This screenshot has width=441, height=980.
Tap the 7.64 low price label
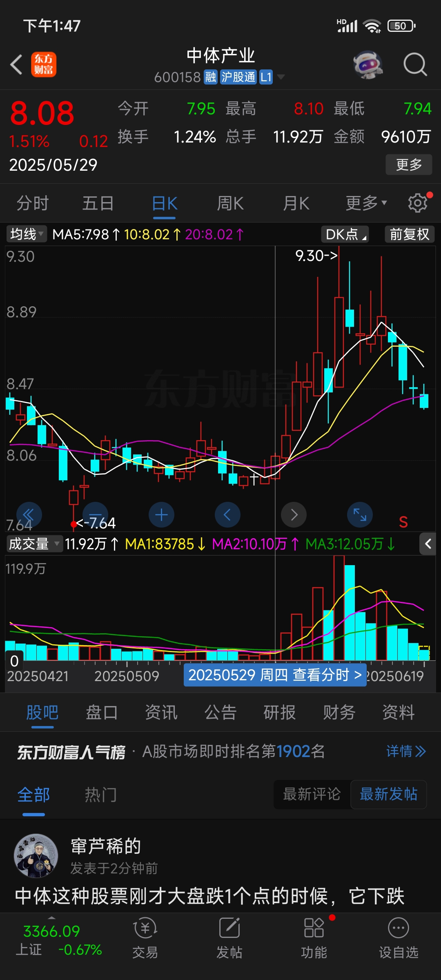pyautogui.click(x=96, y=523)
